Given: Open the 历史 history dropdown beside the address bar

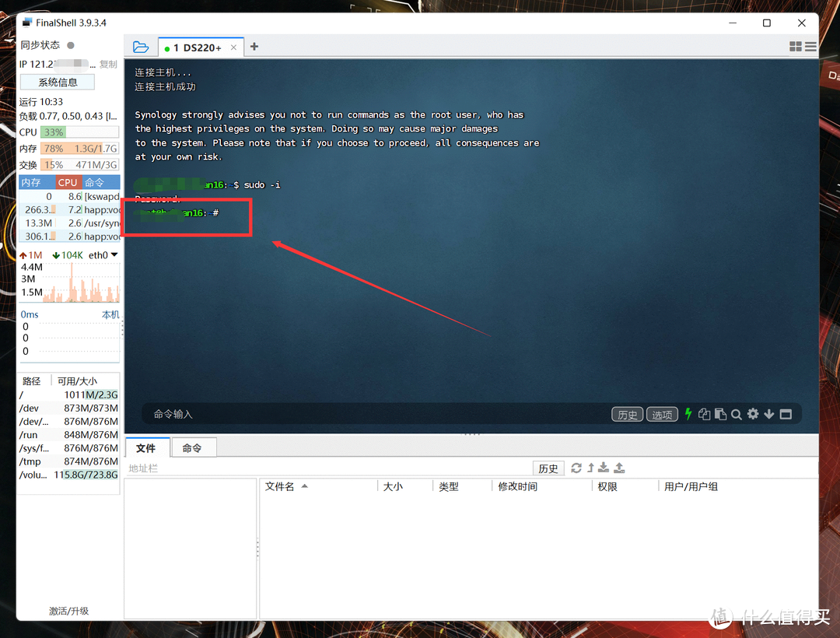Looking at the screenshot, I should pos(548,468).
